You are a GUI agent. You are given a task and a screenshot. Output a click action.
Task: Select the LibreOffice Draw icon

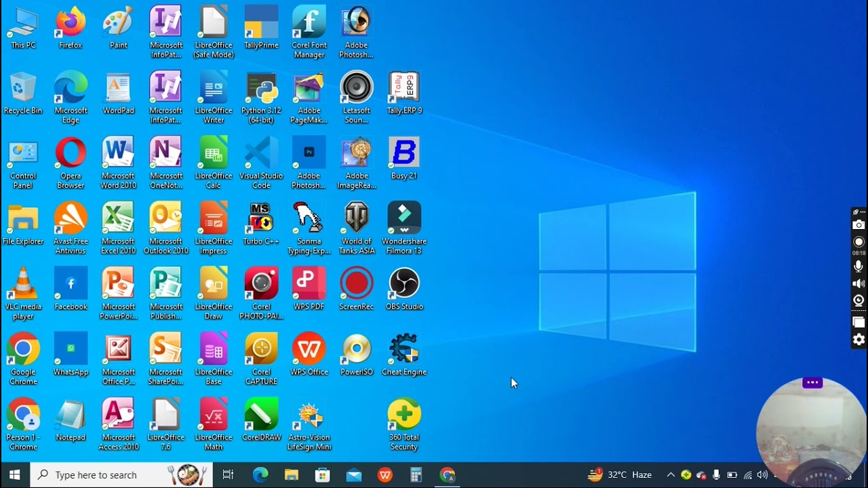pyautogui.click(x=214, y=294)
